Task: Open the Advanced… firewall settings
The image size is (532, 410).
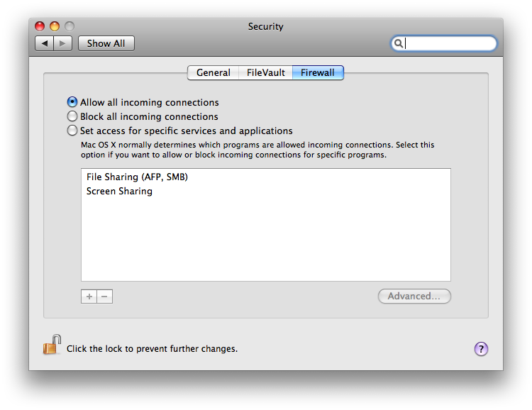Action: (x=414, y=297)
